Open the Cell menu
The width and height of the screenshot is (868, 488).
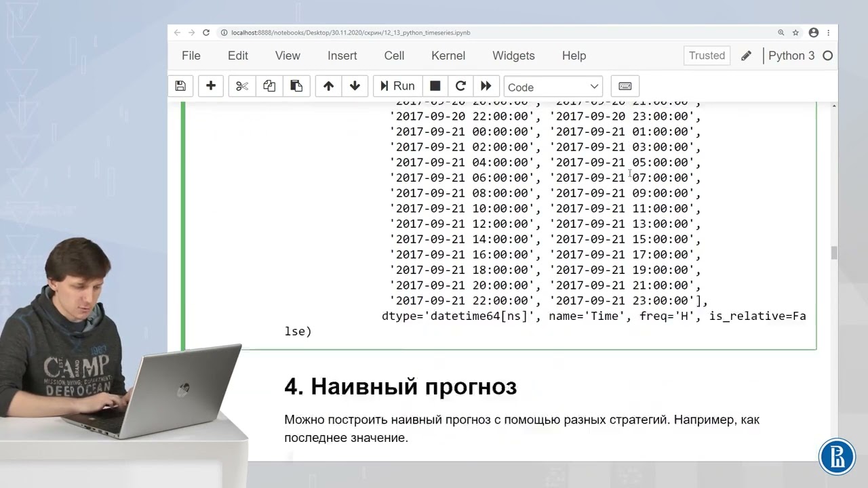point(394,56)
